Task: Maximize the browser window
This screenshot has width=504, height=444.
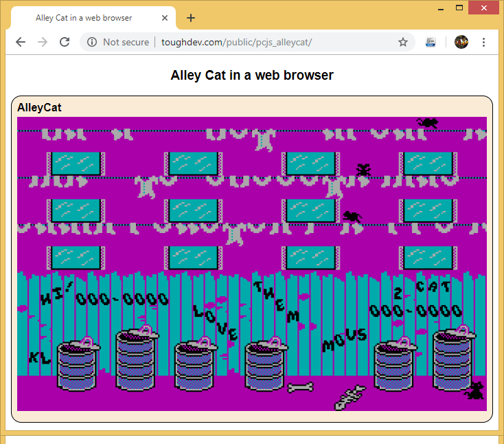Action: click(459, 8)
